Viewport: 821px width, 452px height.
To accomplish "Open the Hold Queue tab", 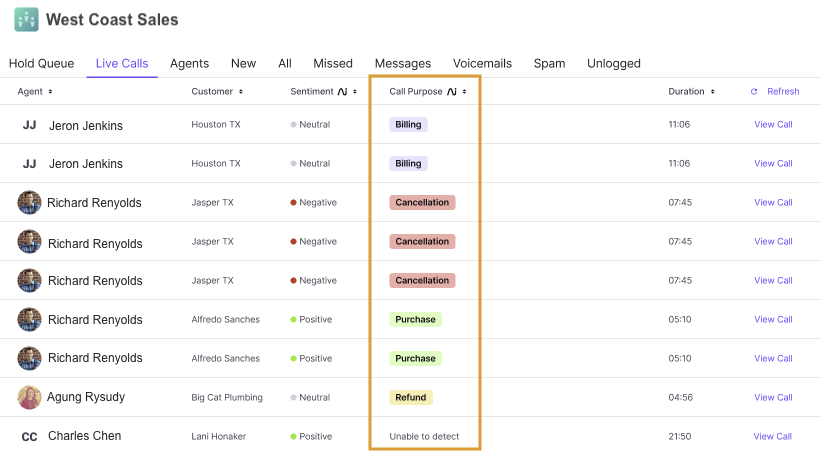I will tap(41, 63).
